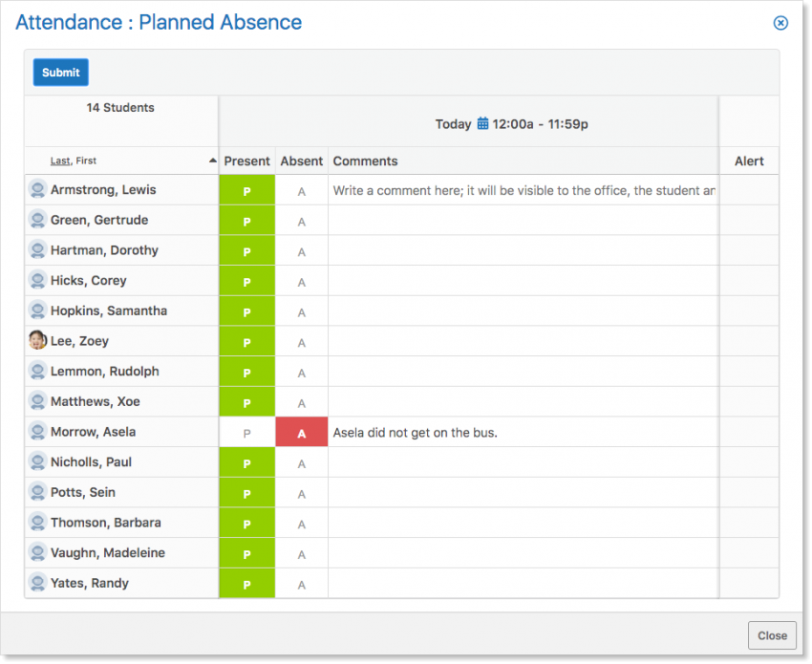This screenshot has width=812, height=664.
Task: Click the avatar icon next to Thomson, Barbara
Action: click(x=37, y=523)
